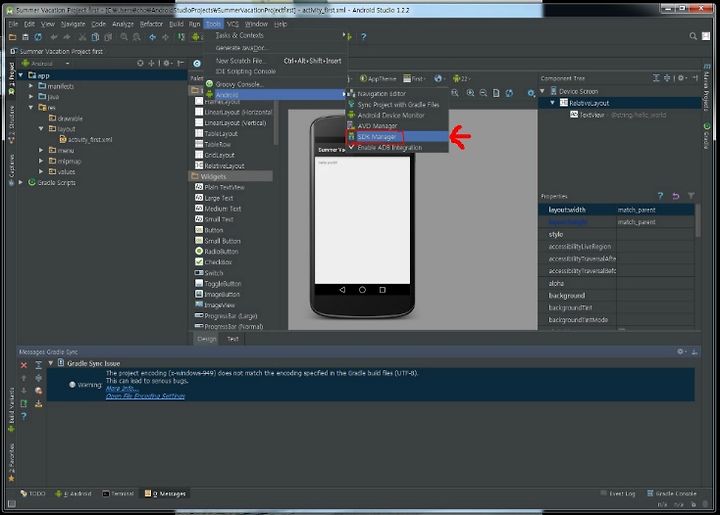
Task: Open the Terminal tool window button
Action: pyautogui.click(x=118, y=493)
